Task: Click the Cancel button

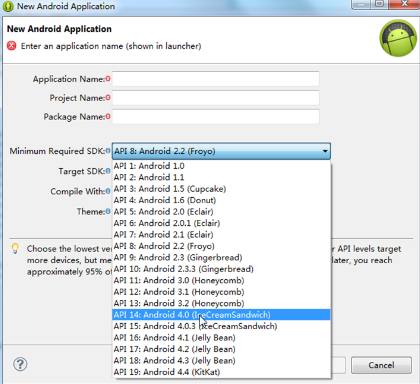Action: (381, 365)
